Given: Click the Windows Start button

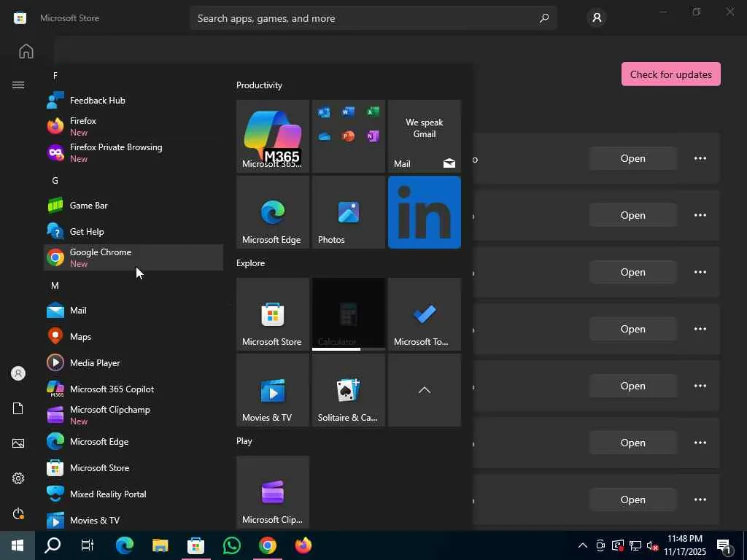Looking at the screenshot, I should [x=18, y=545].
